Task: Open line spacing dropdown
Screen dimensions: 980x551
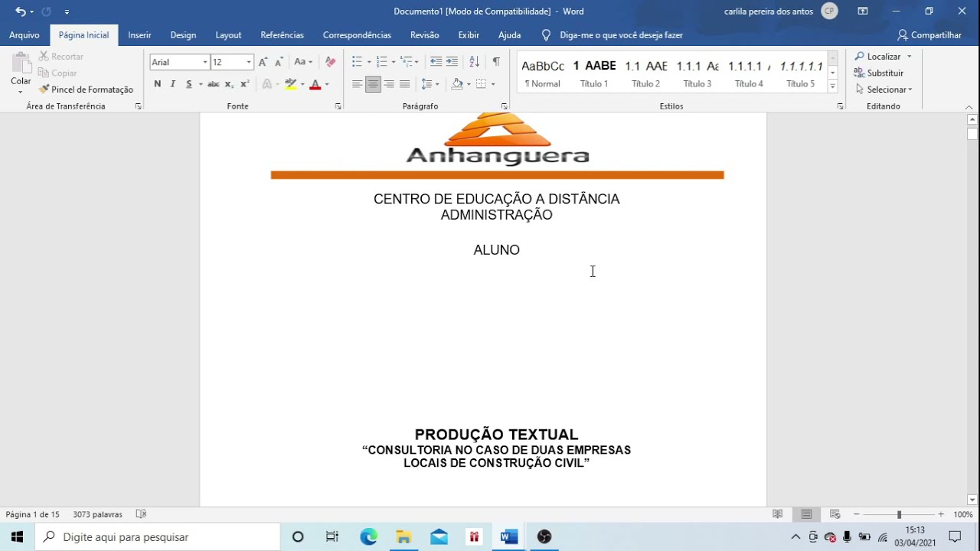Action: [430, 84]
